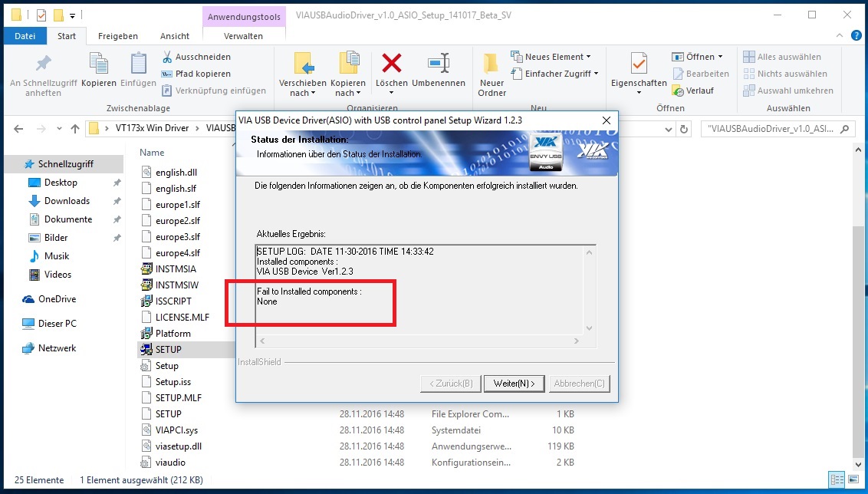Select OneDrive in the navigation pane

pos(57,298)
